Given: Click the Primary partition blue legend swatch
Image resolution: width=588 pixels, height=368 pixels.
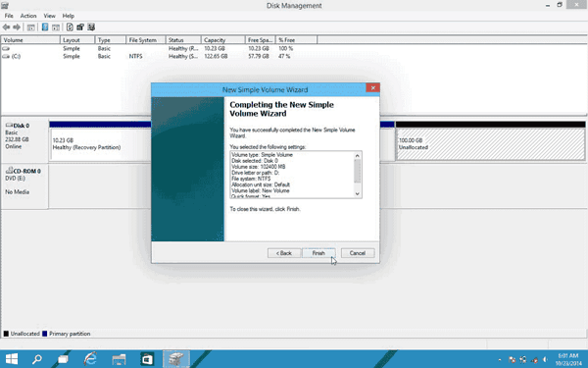Looking at the screenshot, I should (45, 334).
